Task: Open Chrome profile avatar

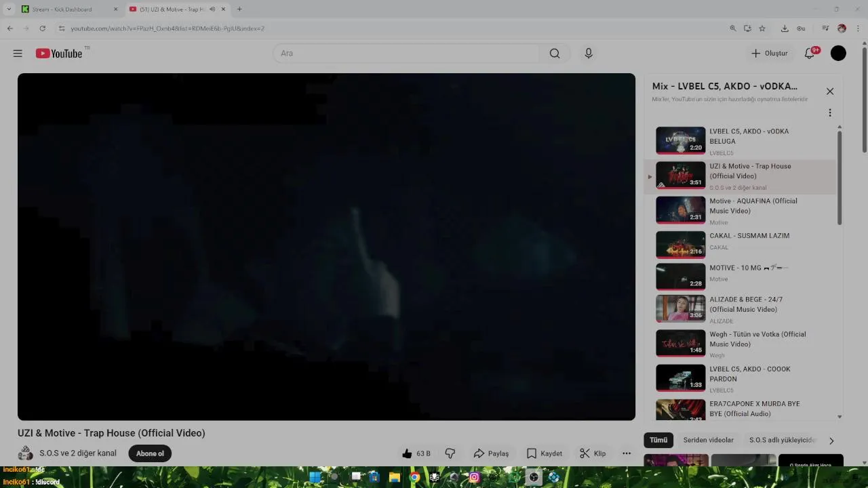Action: (842, 28)
